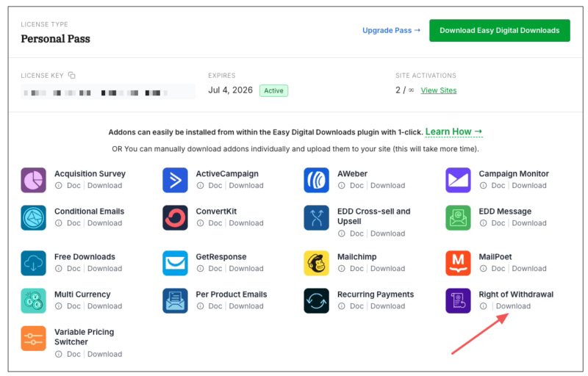Download the GetResponse addon
This screenshot has height=376, width=588.
[x=246, y=269]
